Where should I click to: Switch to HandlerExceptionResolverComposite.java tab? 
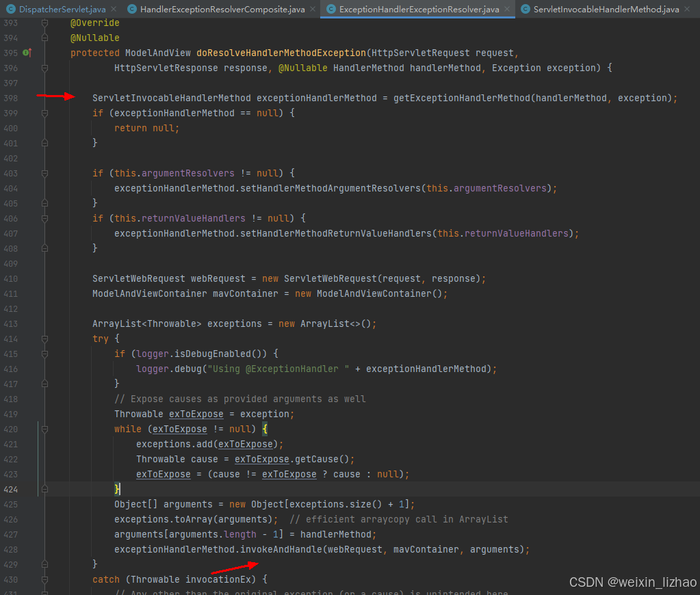222,9
